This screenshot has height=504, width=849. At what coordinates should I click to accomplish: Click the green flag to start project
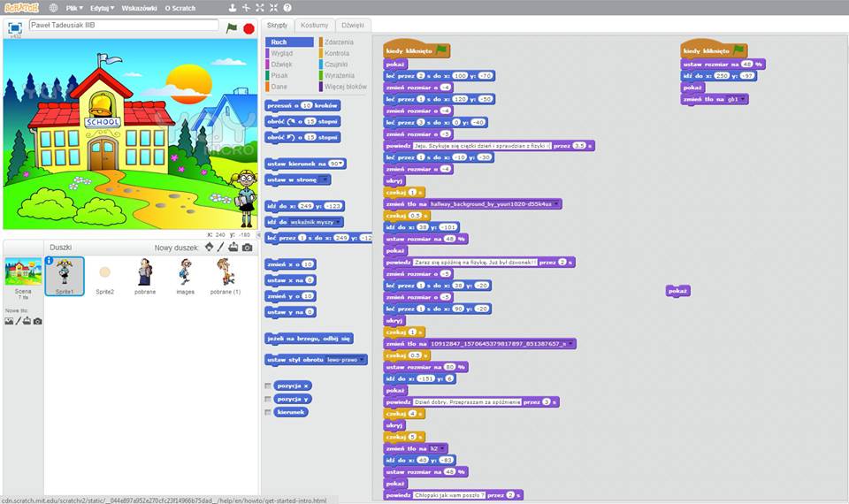pos(232,28)
